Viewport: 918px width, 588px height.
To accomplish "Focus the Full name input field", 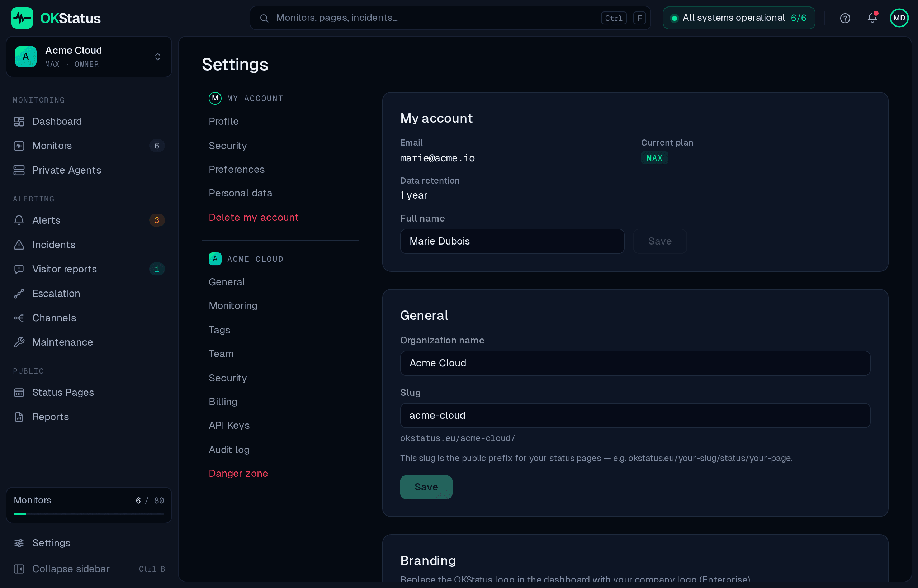I will pos(512,241).
